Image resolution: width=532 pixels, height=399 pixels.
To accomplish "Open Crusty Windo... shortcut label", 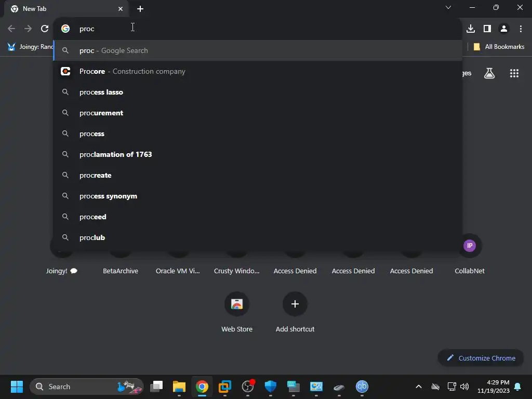I will [237, 271].
